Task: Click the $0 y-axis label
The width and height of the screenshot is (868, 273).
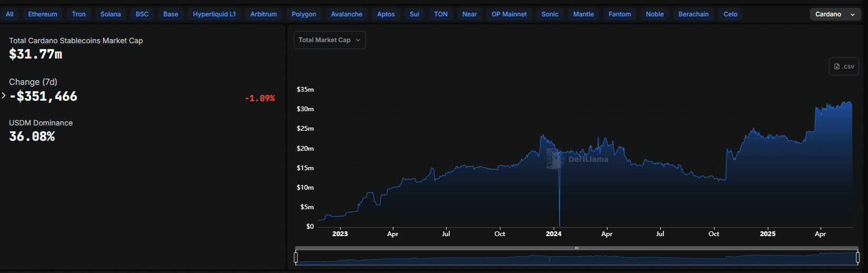Action: point(310,227)
